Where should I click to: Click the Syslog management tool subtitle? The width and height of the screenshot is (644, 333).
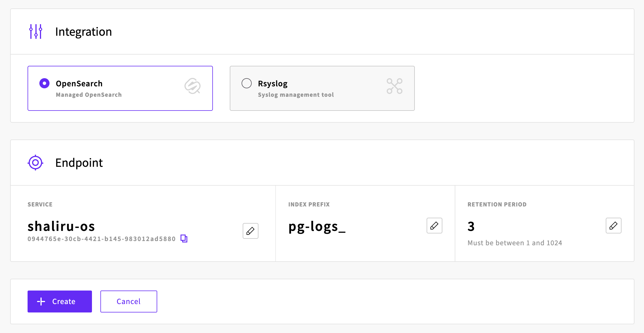click(x=296, y=95)
